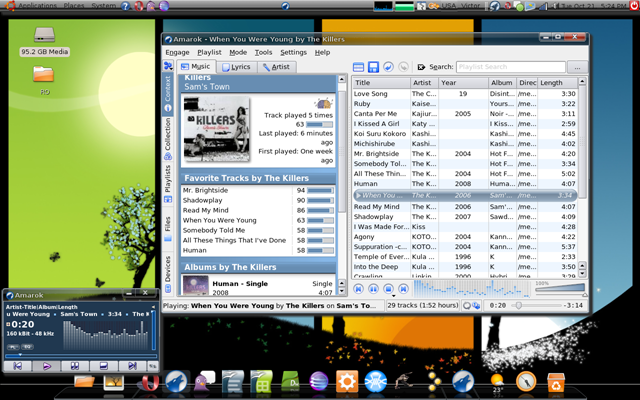Toggle time display mode beside 0:20
640x400 pixels.
coord(8,324)
